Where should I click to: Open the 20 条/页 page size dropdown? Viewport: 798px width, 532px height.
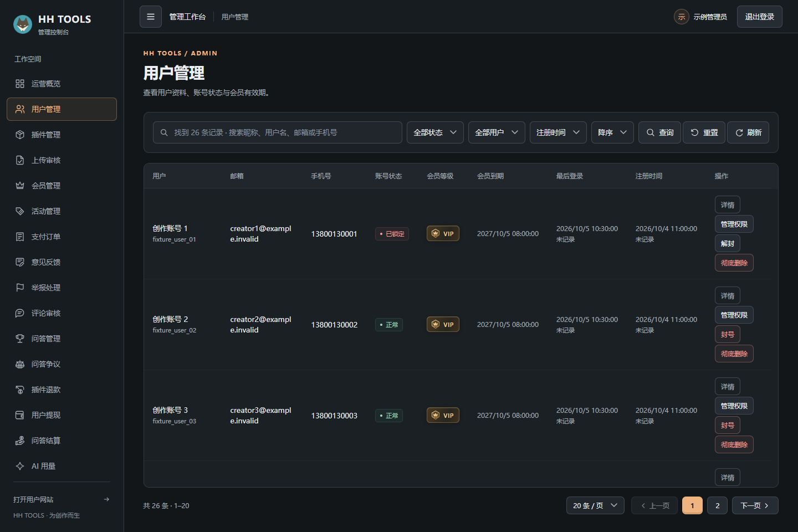pyautogui.click(x=595, y=505)
